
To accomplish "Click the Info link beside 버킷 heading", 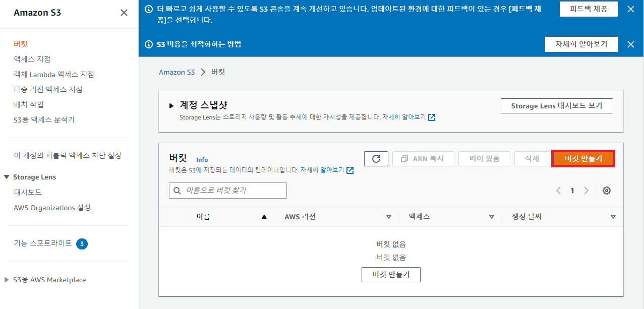I will tap(202, 160).
